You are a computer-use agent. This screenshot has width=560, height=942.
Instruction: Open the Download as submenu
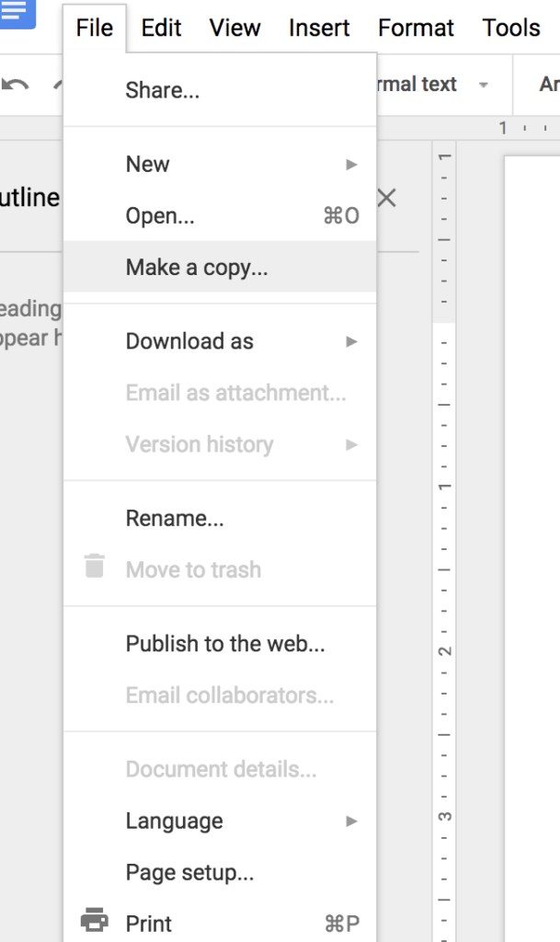(189, 341)
